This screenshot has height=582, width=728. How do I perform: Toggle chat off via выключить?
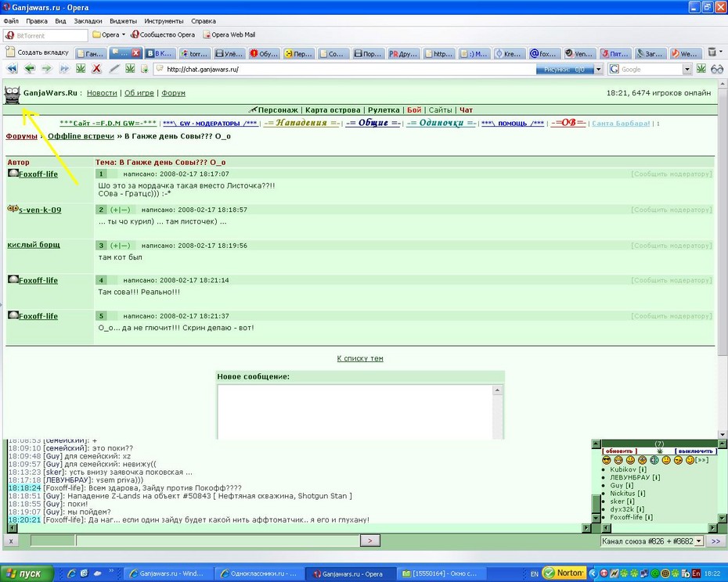(x=695, y=451)
